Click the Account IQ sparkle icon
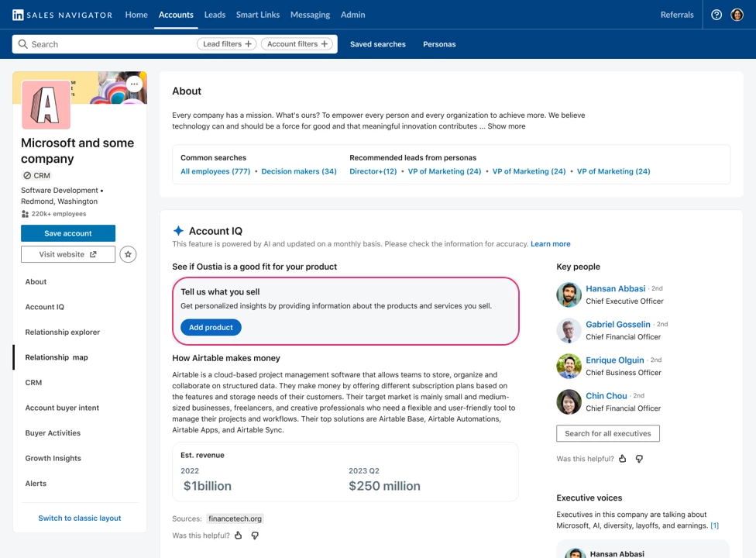The height and width of the screenshot is (558, 756). click(178, 230)
